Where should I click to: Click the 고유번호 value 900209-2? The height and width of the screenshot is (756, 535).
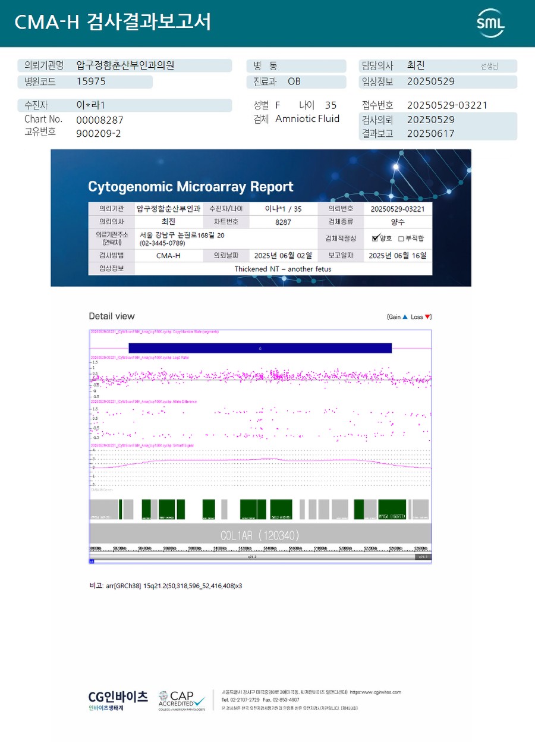(99, 133)
